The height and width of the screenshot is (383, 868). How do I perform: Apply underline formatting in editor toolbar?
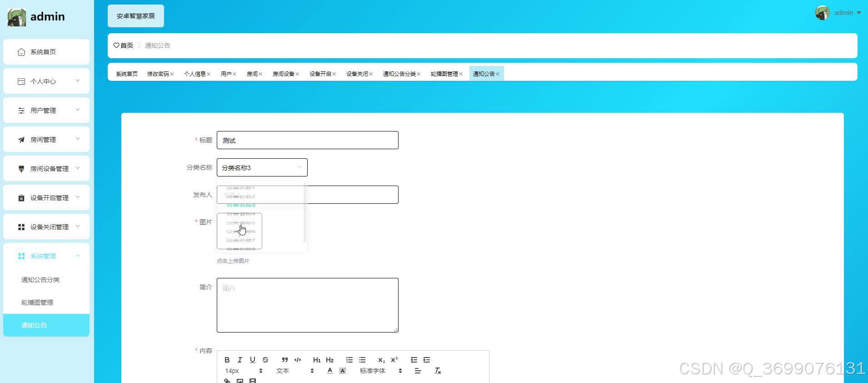tap(253, 360)
